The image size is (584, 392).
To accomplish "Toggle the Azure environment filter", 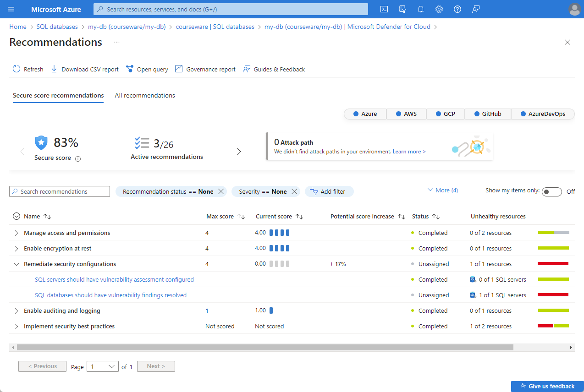I will [x=365, y=114].
